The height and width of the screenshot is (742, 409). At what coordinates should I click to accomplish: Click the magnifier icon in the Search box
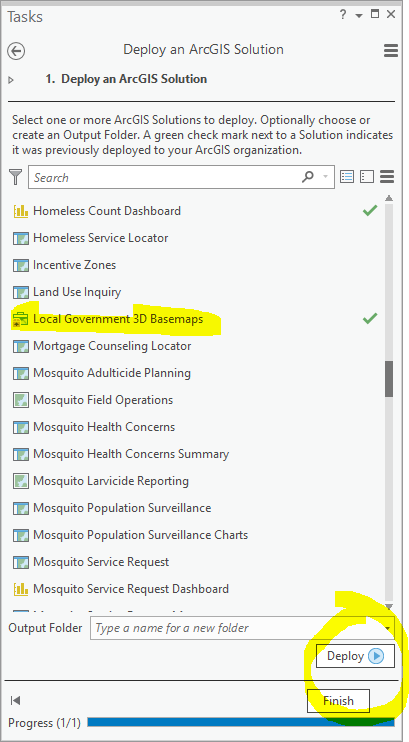point(308,177)
